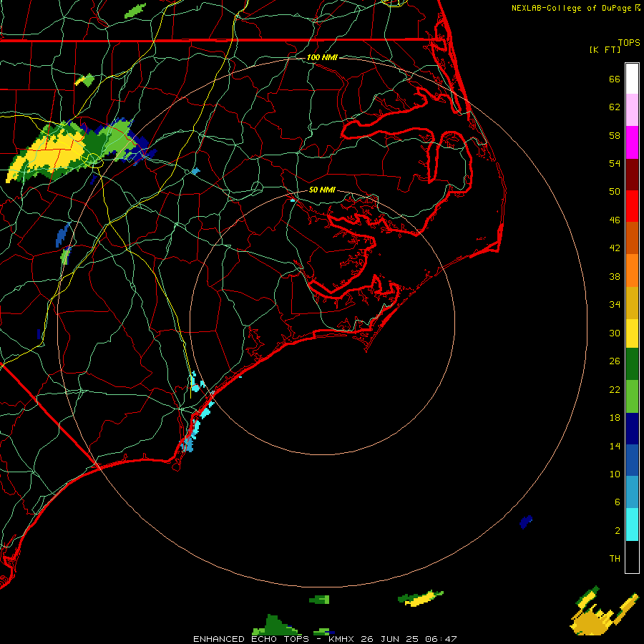Click the TH threshold label
The height and width of the screenshot is (644, 644).
(615, 558)
